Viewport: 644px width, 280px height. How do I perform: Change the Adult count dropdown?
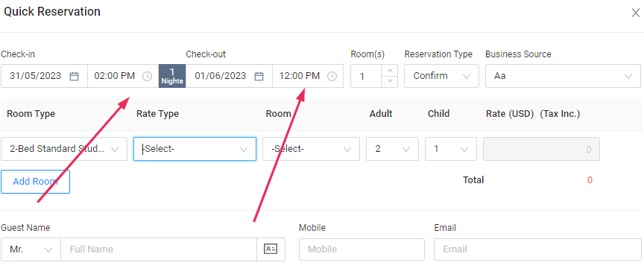392,149
